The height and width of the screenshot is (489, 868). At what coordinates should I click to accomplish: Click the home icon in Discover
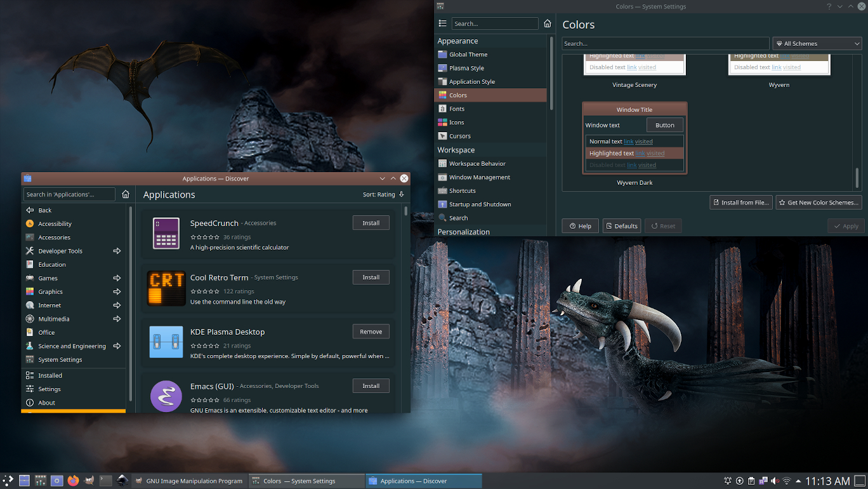tap(126, 194)
